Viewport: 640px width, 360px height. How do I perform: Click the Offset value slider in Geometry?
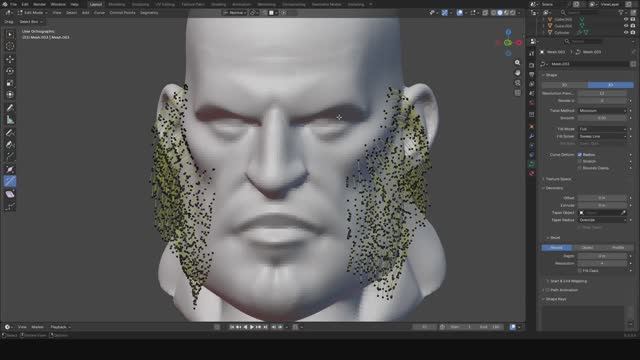(602, 198)
